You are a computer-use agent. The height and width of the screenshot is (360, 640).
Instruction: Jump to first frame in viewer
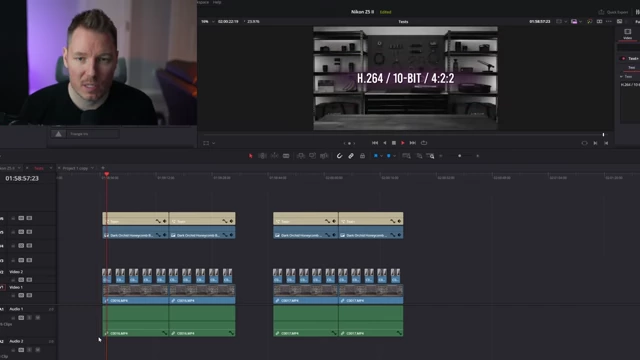(x=375, y=143)
